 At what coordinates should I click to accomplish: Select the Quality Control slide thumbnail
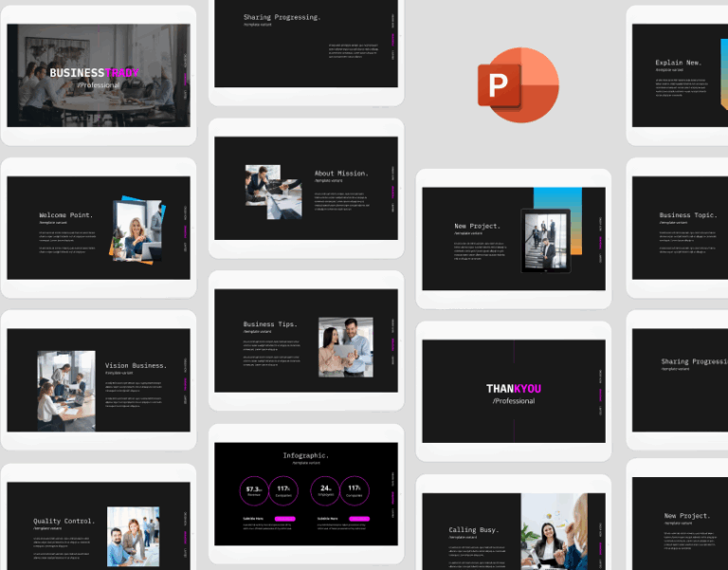coord(99,525)
